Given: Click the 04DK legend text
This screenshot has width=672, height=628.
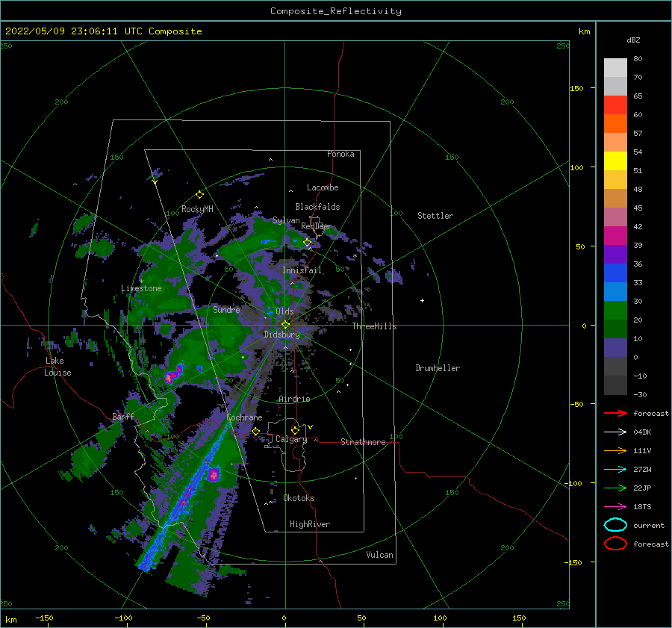Looking at the screenshot, I should [642, 432].
